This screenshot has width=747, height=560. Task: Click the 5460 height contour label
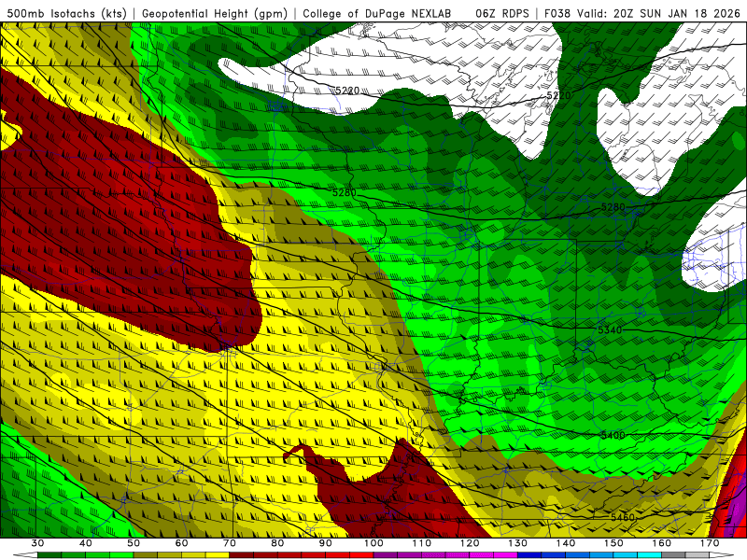tap(623, 517)
